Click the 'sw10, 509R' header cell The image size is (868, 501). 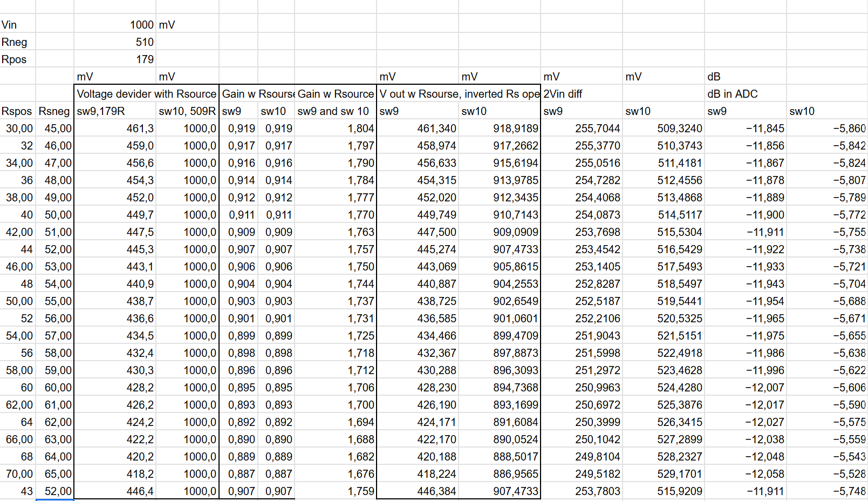(x=188, y=111)
